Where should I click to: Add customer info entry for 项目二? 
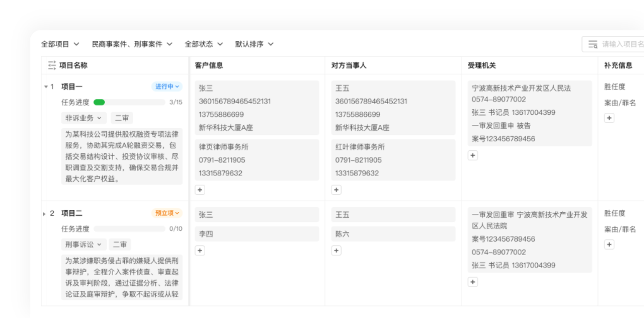[200, 250]
